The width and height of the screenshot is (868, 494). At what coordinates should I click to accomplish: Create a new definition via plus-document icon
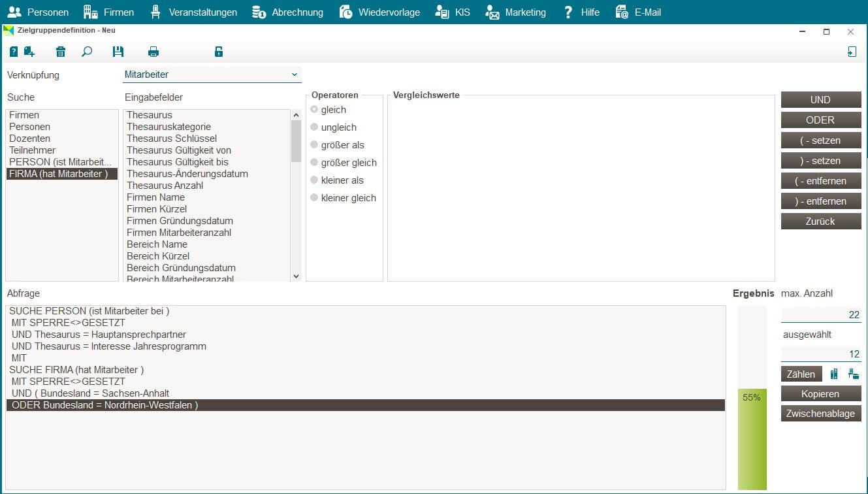(x=29, y=52)
